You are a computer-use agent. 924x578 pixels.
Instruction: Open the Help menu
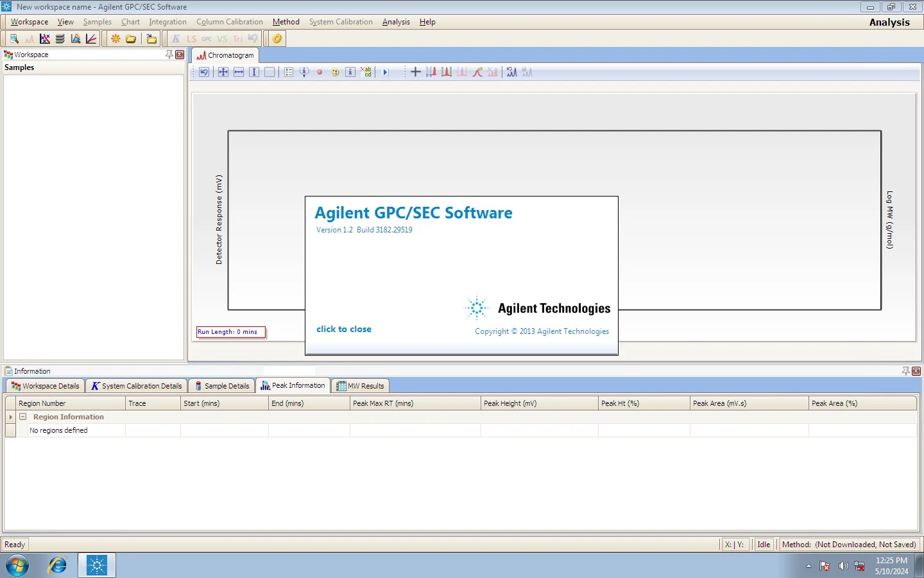click(427, 22)
